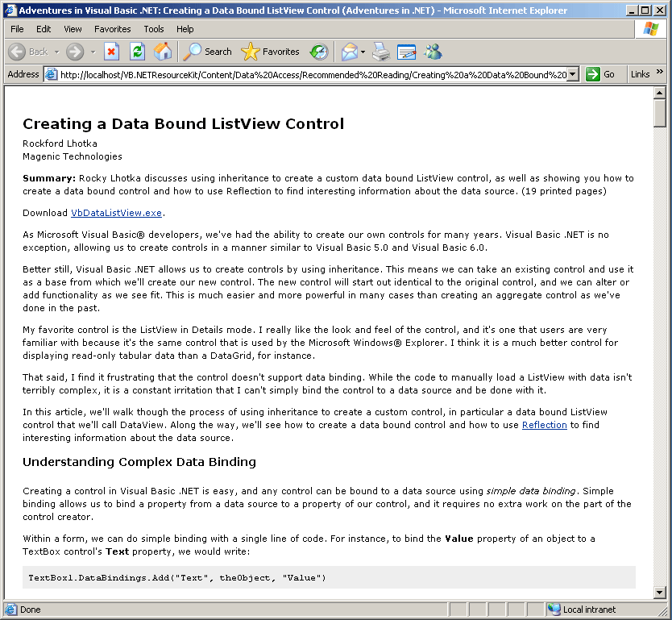Open the View menu
Viewport: 672px width, 620px height.
click(73, 29)
